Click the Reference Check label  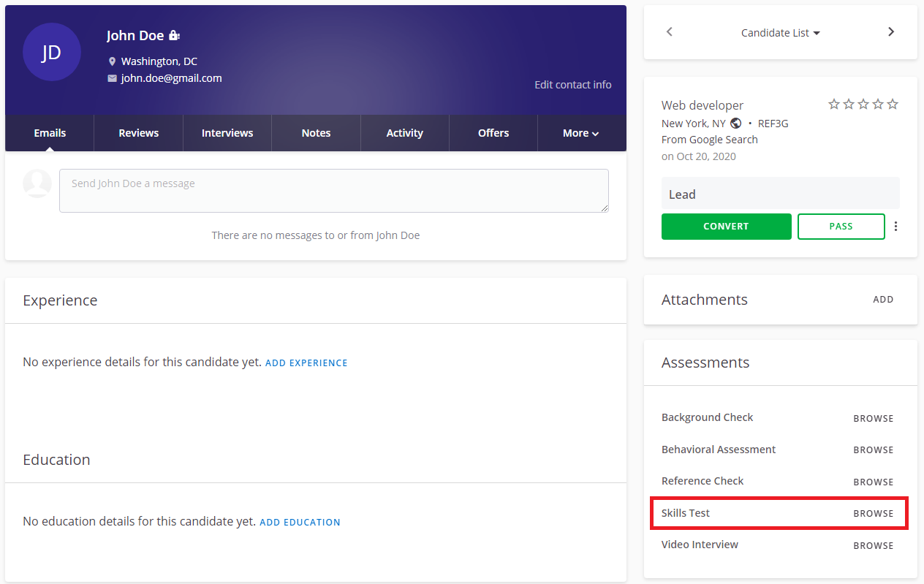[703, 481]
